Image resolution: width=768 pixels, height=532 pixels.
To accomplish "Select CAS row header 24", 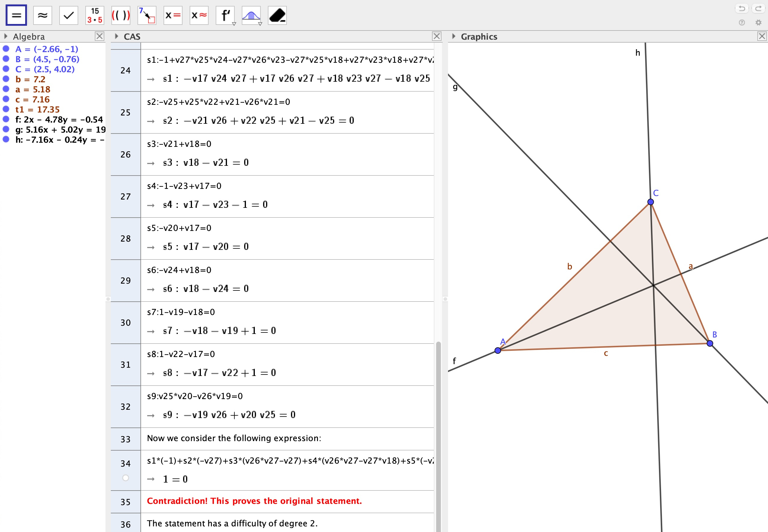I will coord(125,70).
